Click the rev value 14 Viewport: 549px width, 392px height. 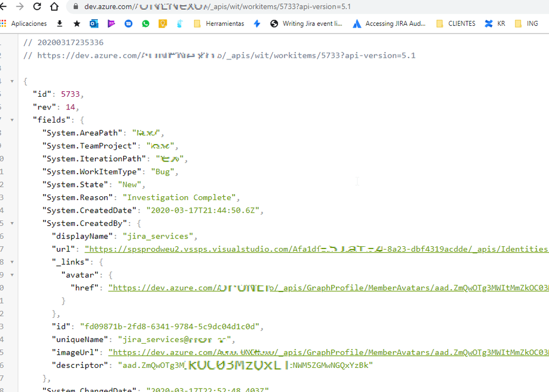coord(70,107)
